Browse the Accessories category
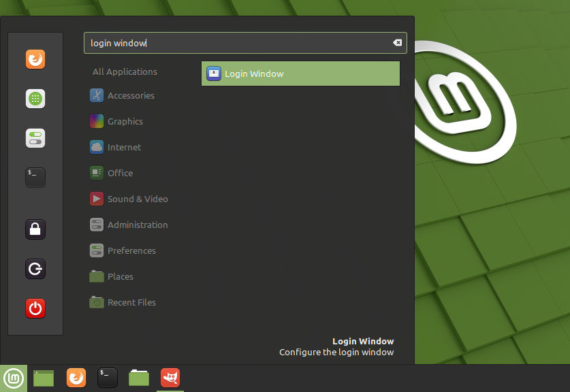The height and width of the screenshot is (392, 570). tap(131, 95)
